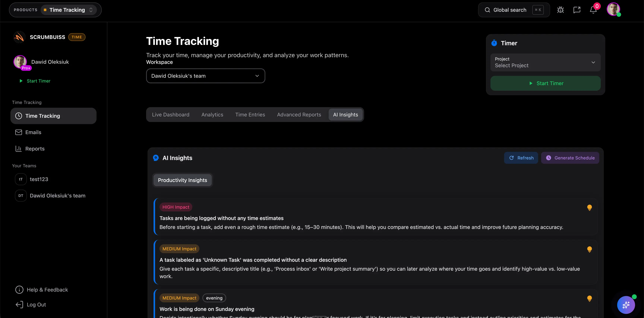
Task: Select the Reports bar-chart icon
Action: tap(18, 148)
